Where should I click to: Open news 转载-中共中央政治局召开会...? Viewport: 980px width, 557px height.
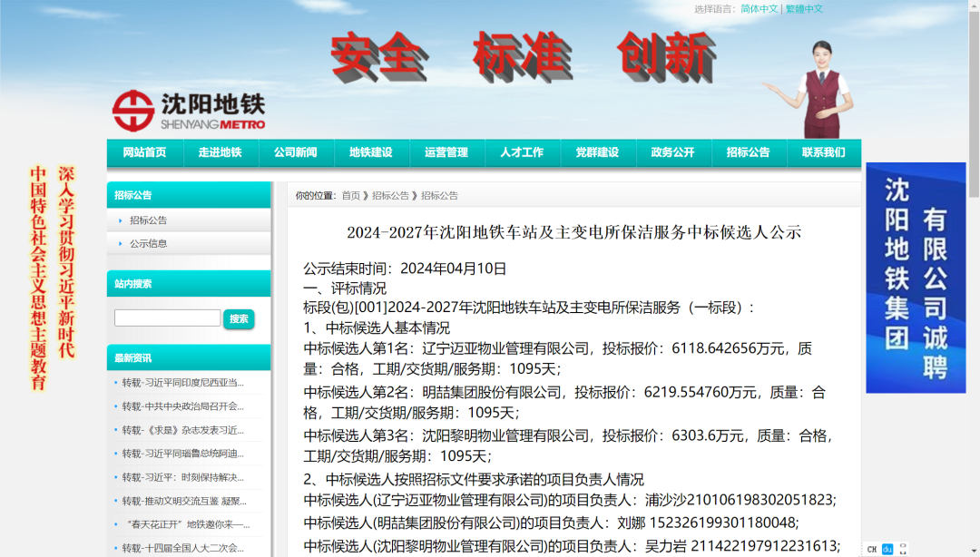click(182, 406)
